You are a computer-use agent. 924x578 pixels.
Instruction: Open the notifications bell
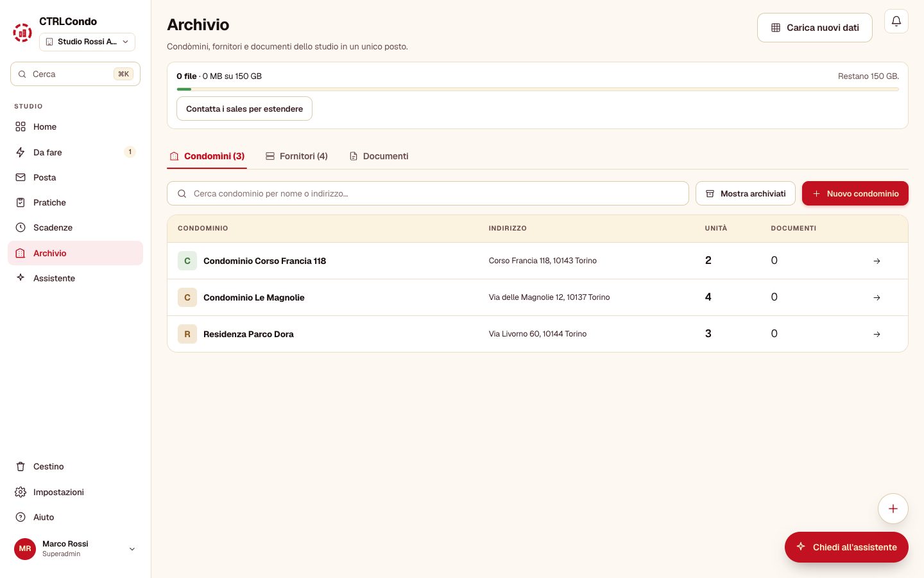point(896,21)
